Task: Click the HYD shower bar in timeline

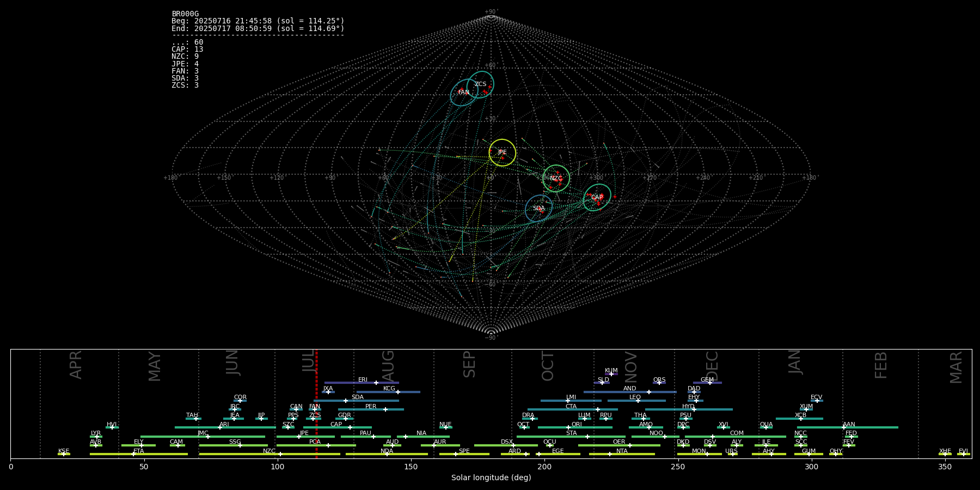Action: (689, 409)
